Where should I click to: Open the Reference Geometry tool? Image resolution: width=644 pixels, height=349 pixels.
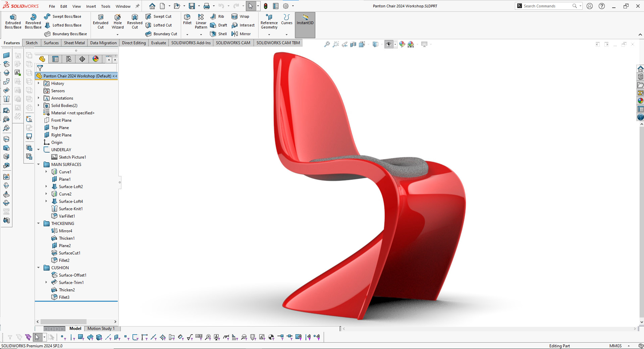coord(269,22)
